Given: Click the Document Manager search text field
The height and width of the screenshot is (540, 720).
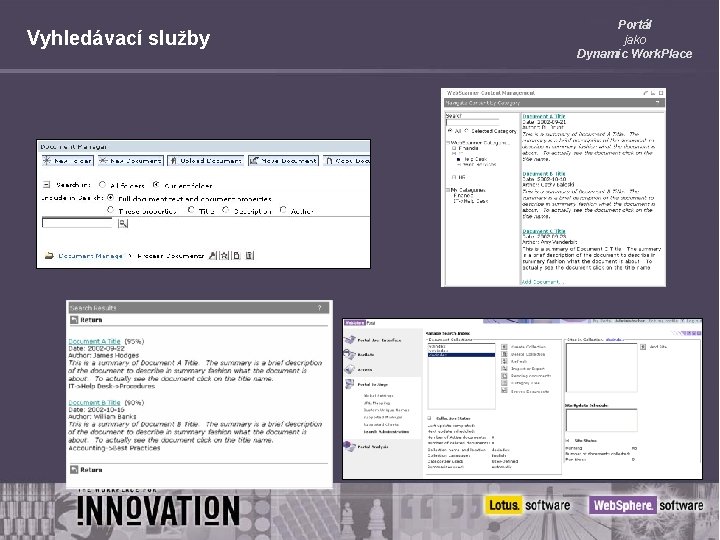Looking at the screenshot, I should [77, 223].
